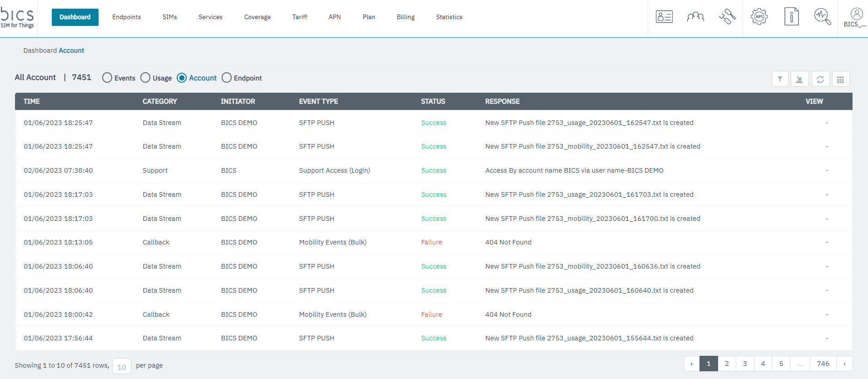Click the filter funnel icon
The image size is (868, 379).
point(780,79)
